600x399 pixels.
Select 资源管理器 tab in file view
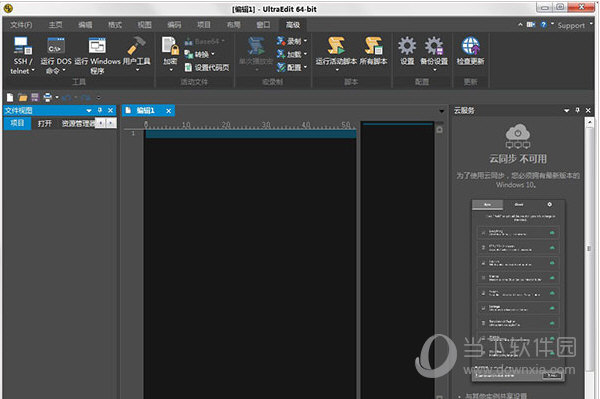click(78, 123)
